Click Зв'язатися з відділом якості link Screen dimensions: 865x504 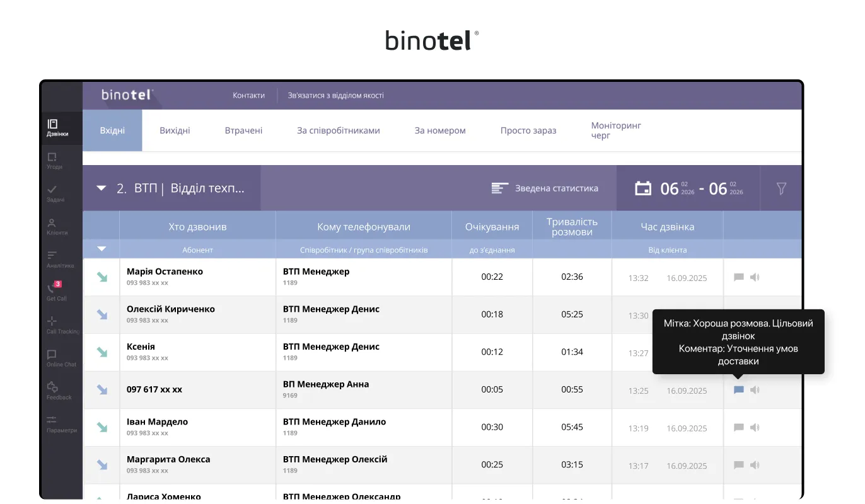tap(335, 96)
